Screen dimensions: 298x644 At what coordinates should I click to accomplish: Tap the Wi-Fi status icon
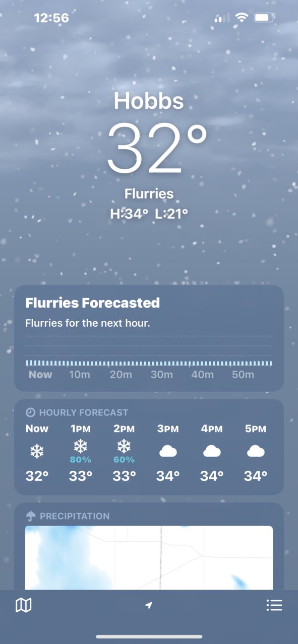242,18
